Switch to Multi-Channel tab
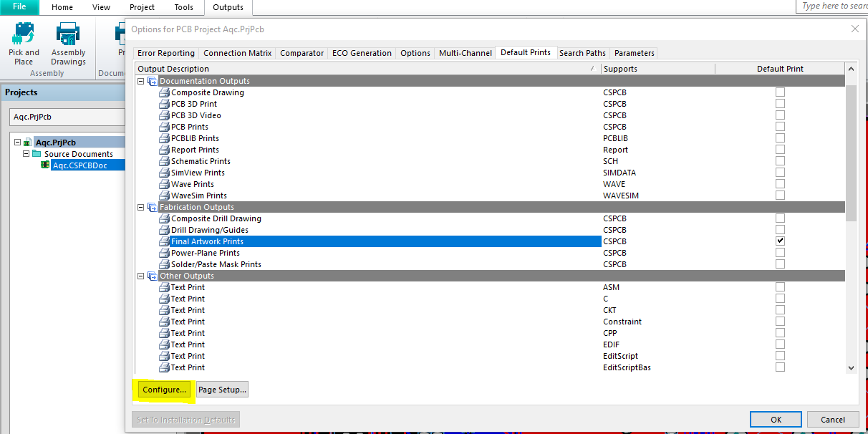Viewport: 868px width, 434px height. [x=466, y=53]
